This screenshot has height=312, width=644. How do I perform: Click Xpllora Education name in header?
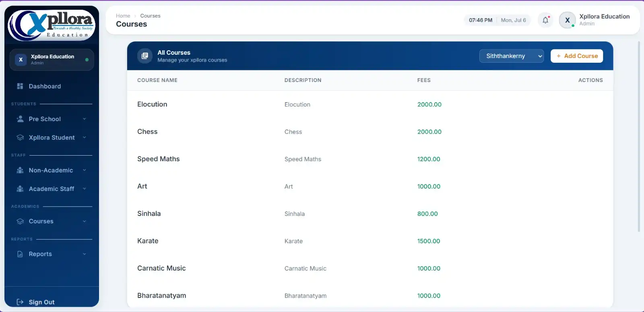[x=605, y=16]
